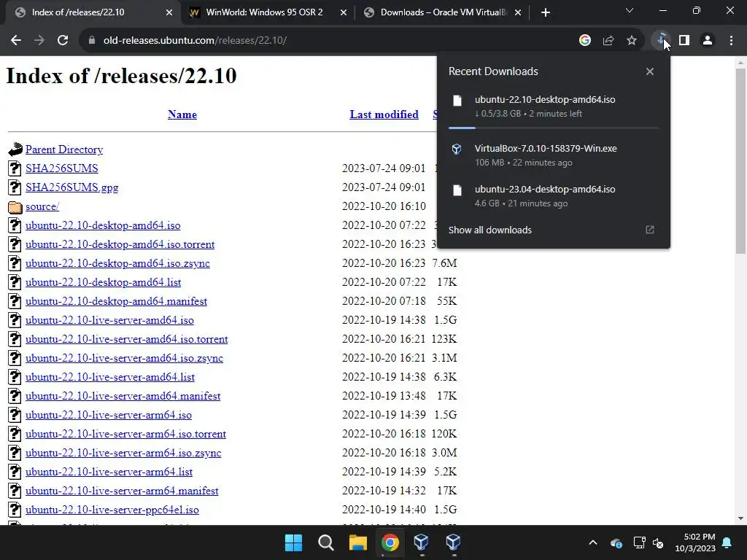Reload the current page

(63, 41)
